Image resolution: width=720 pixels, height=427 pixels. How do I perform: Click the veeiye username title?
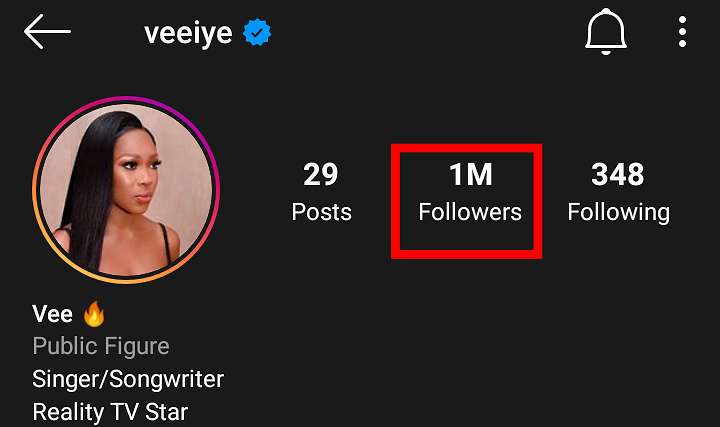188,33
